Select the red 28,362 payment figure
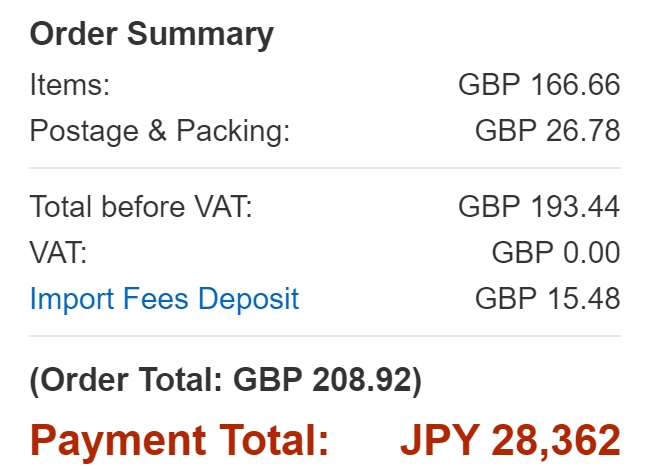 (555, 439)
